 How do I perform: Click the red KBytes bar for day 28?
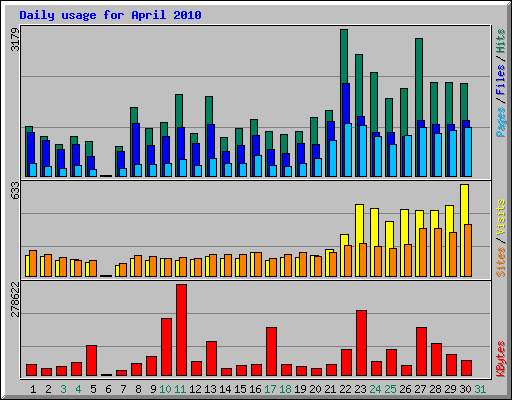click(x=436, y=359)
